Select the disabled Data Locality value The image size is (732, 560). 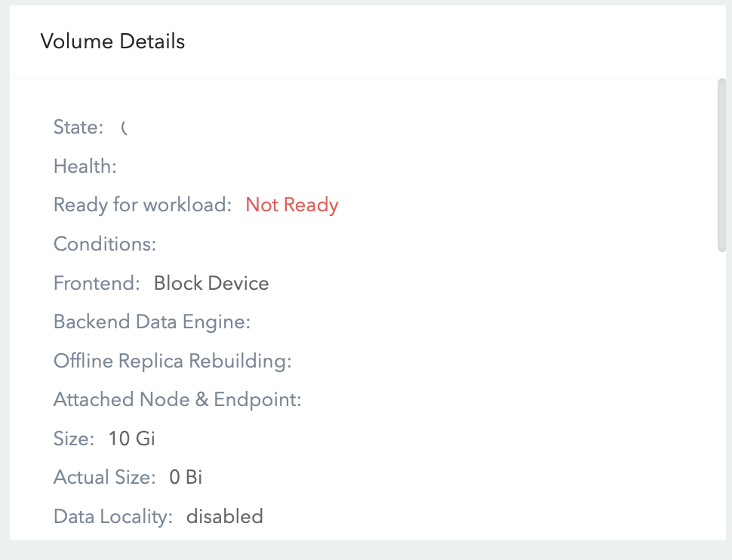click(x=224, y=516)
